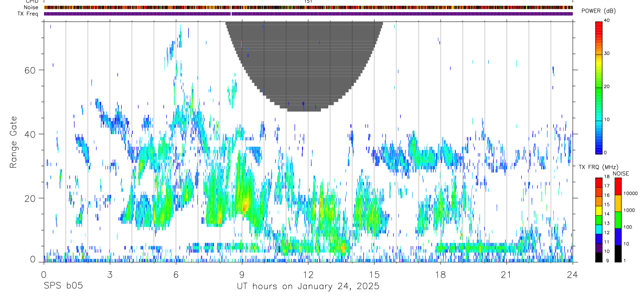Click the TX FRQ color scale bar

pos(599,220)
